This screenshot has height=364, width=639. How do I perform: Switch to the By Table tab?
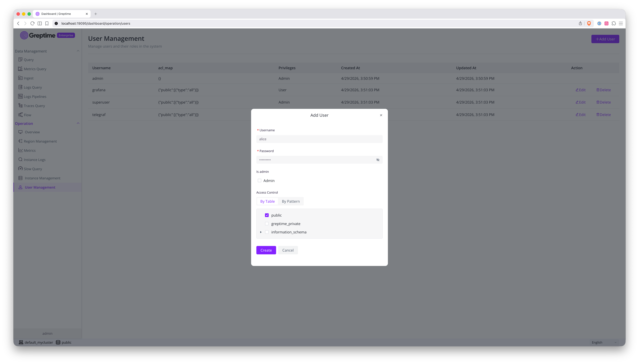tap(267, 201)
